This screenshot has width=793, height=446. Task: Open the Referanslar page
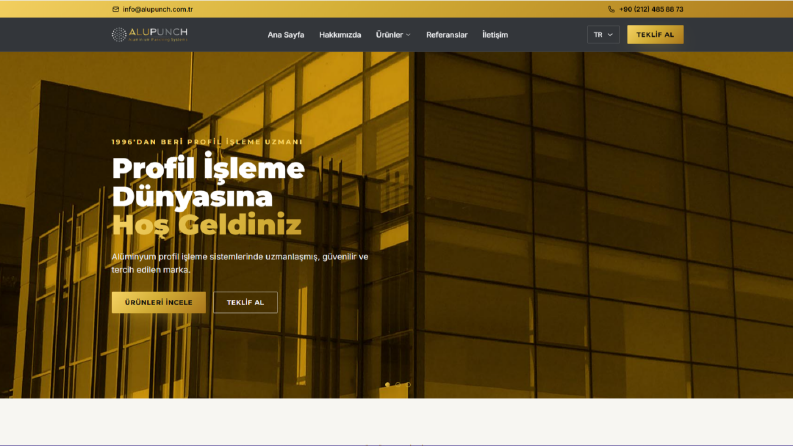pos(447,35)
